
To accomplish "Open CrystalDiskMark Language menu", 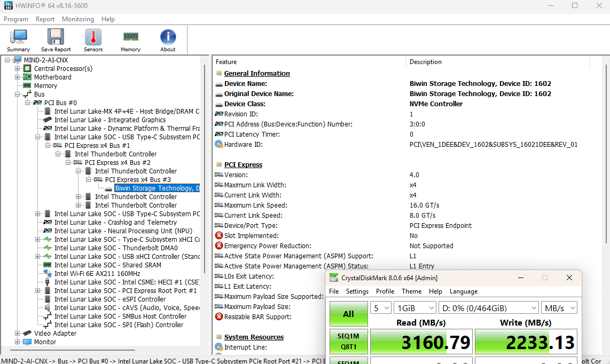I will (463, 291).
